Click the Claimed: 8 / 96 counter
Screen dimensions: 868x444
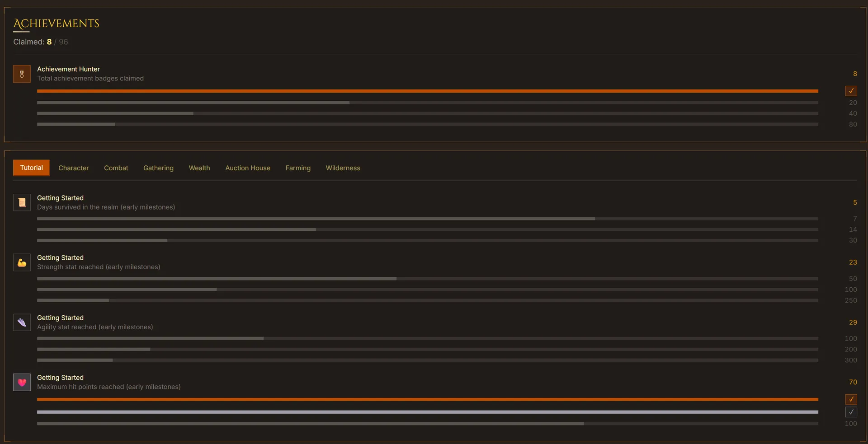pyautogui.click(x=41, y=42)
